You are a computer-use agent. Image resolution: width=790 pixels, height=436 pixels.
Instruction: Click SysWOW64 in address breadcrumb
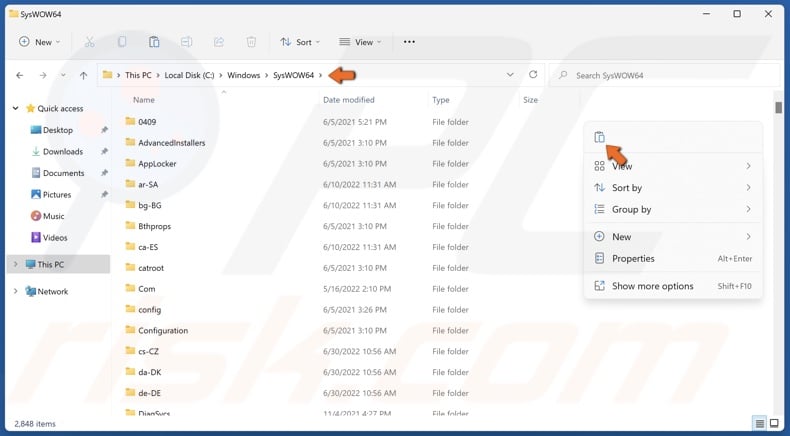click(x=293, y=75)
